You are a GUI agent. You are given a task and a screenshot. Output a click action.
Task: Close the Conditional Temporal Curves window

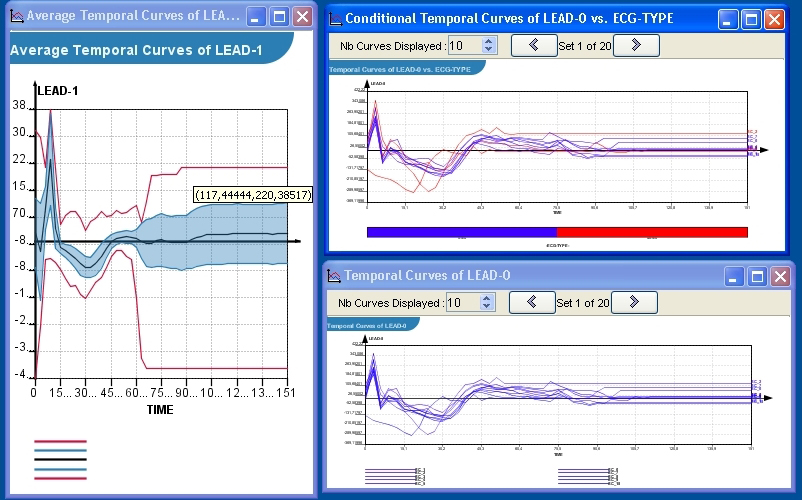click(x=774, y=20)
